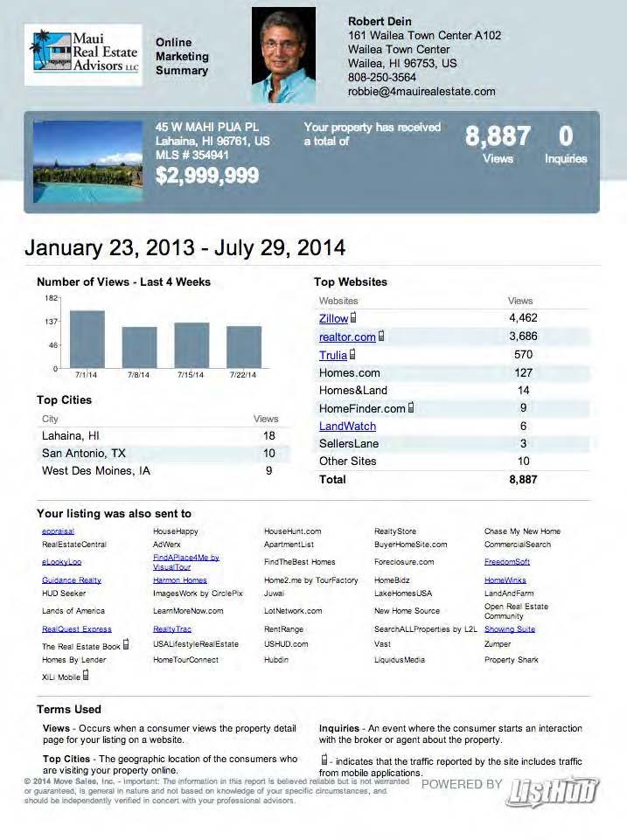The width and height of the screenshot is (627, 840).
Task: Click the mobile icon beside XiLi Mobile
Action: (85, 676)
